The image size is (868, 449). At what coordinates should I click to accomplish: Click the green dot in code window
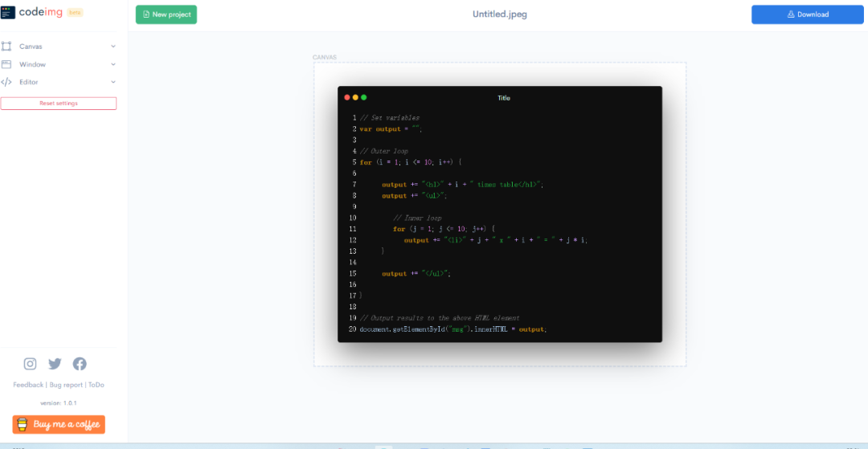click(x=364, y=97)
